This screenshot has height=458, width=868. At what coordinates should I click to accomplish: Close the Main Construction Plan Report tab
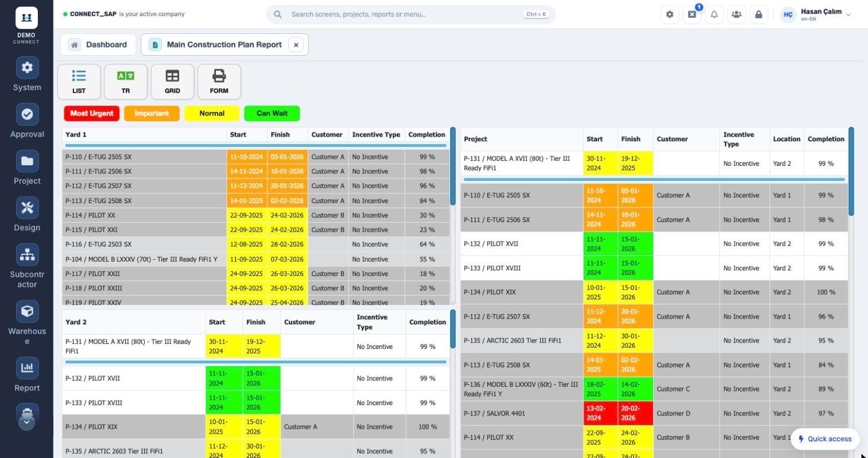click(x=296, y=45)
